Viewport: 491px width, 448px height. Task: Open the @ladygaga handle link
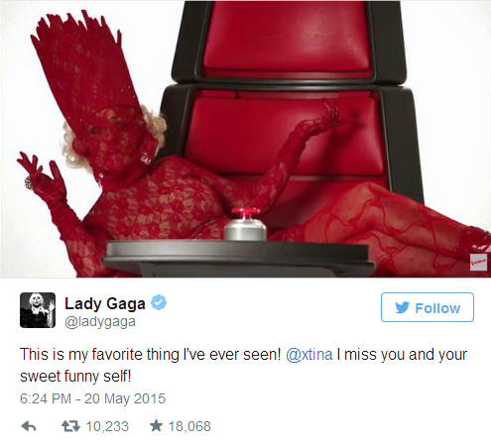click(100, 322)
